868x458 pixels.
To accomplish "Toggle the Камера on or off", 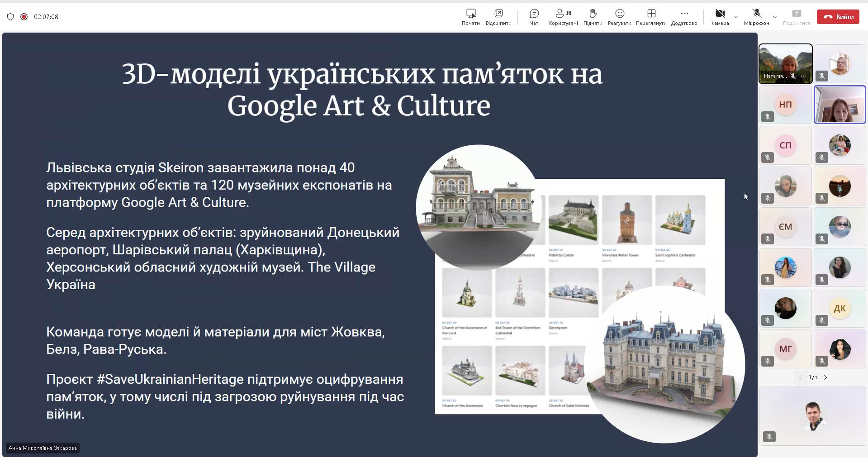I will pyautogui.click(x=720, y=17).
